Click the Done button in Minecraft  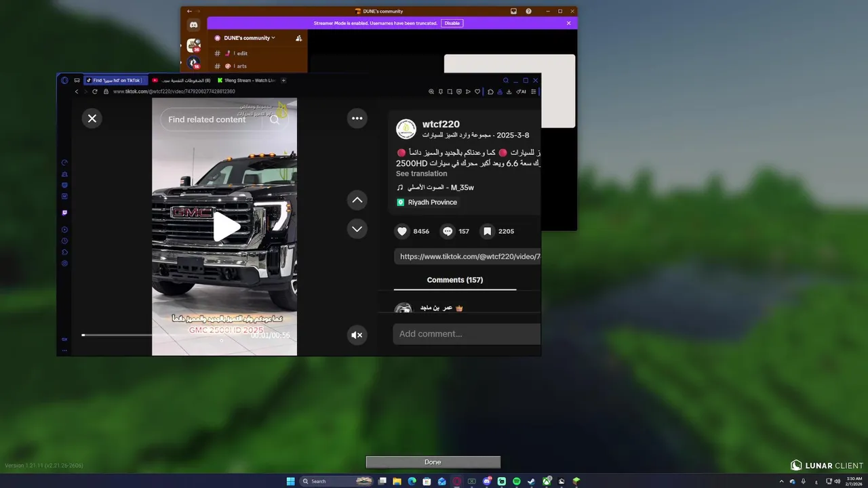[433, 462]
